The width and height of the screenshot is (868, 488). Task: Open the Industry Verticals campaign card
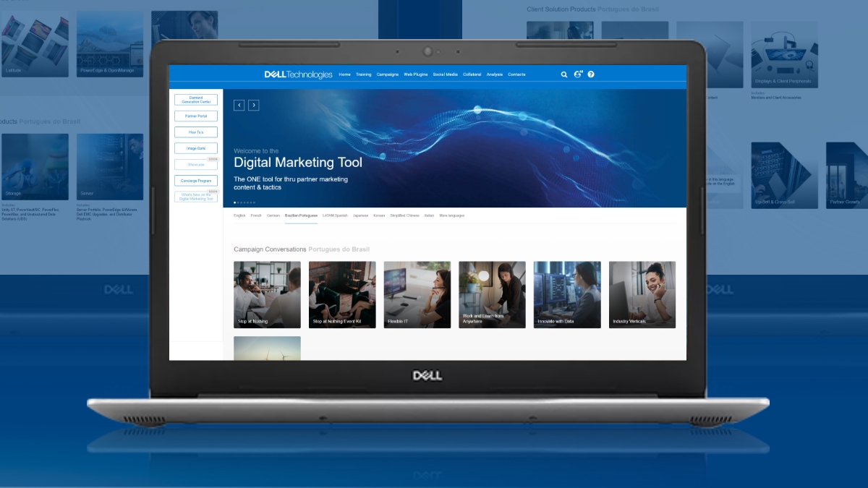[x=642, y=295]
